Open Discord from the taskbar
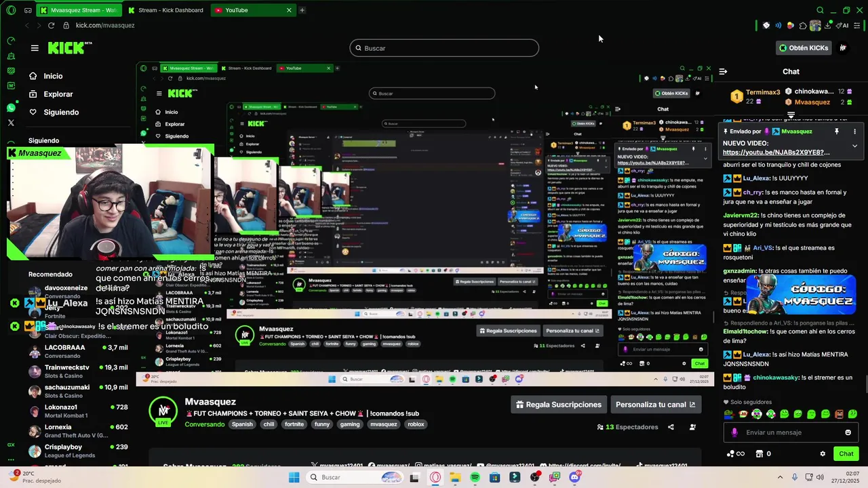 point(575,477)
